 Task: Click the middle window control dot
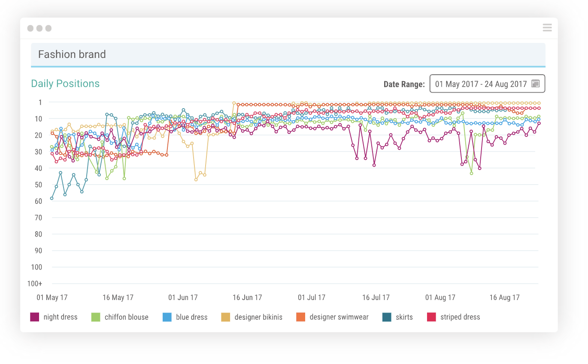click(39, 28)
